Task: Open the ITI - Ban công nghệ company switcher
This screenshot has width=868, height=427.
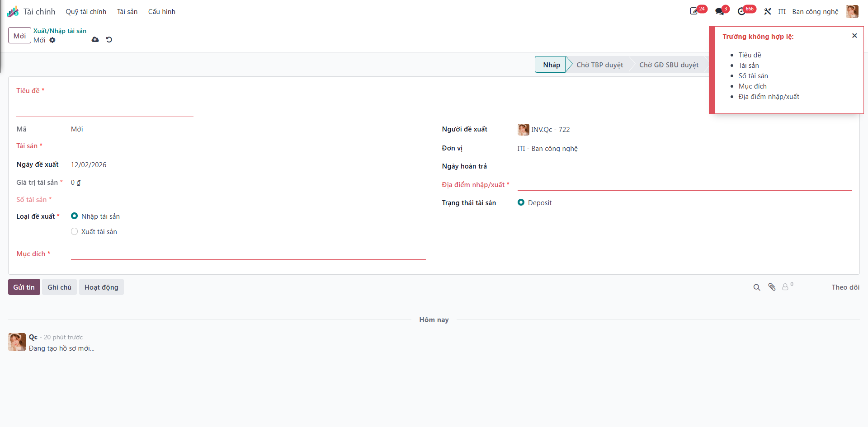Action: pyautogui.click(x=808, y=12)
